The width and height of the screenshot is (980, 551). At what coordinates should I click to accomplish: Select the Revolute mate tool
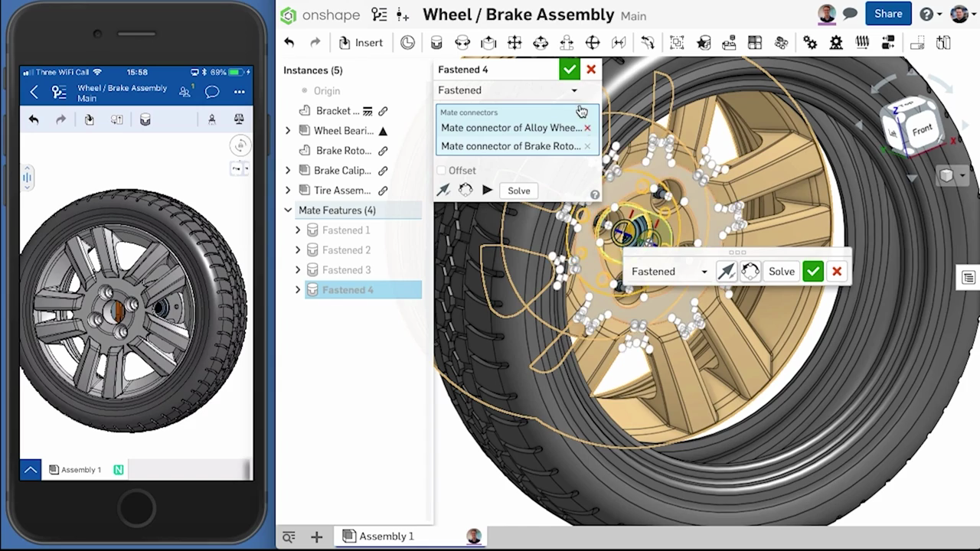tap(462, 43)
